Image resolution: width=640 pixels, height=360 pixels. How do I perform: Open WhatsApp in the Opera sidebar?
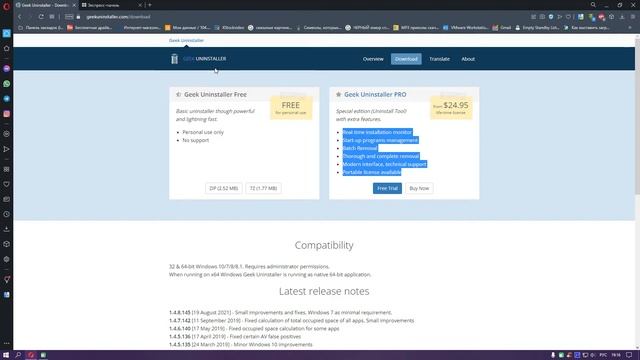tap(7, 84)
